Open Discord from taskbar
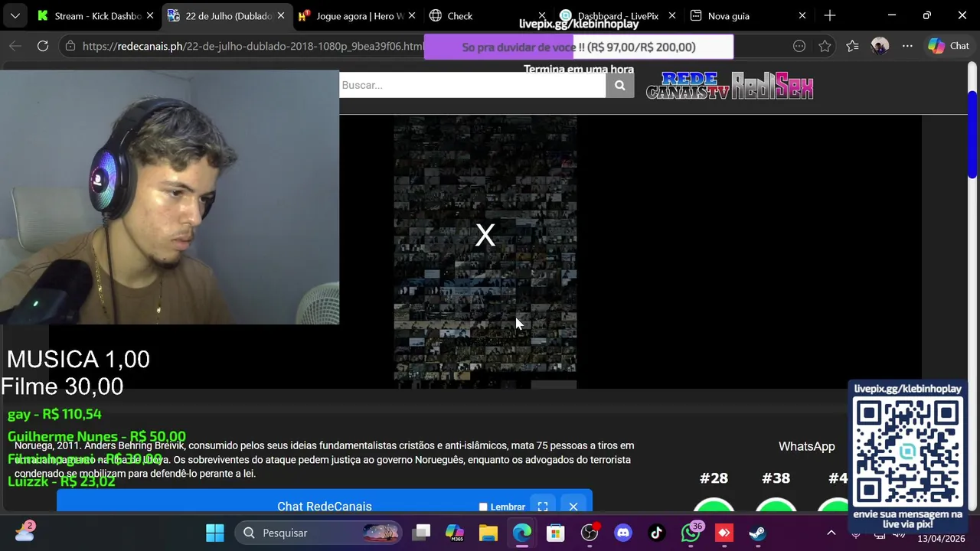This screenshot has width=980, height=551. point(623,533)
